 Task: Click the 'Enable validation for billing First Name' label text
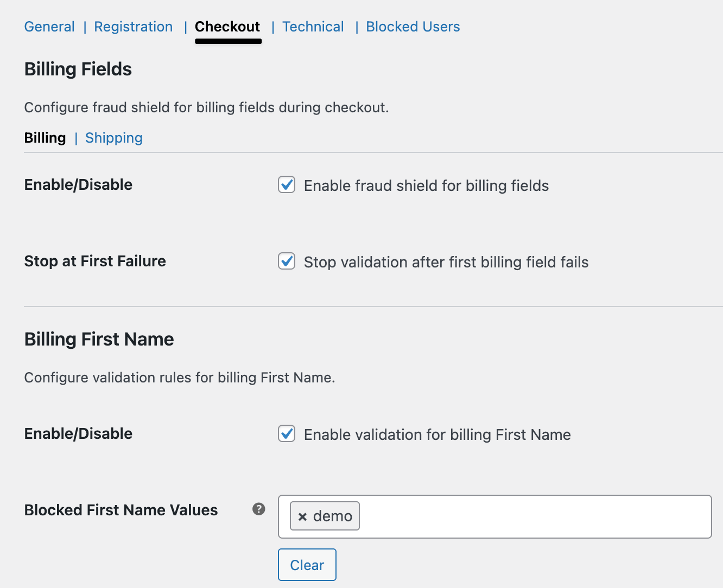click(437, 434)
